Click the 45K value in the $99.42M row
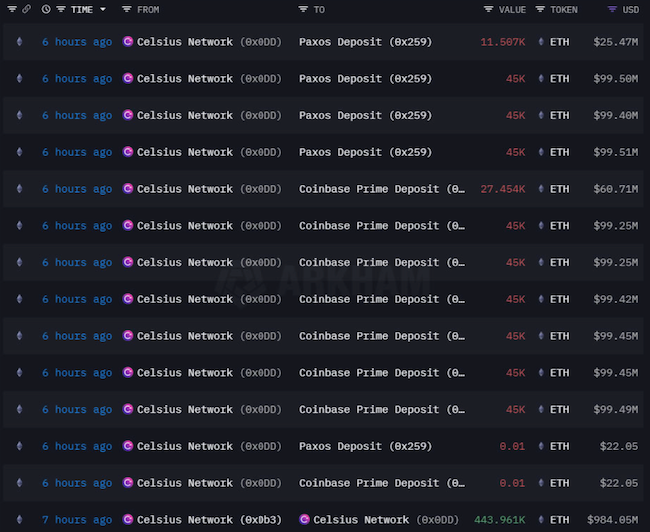The height and width of the screenshot is (532, 650). (x=515, y=299)
